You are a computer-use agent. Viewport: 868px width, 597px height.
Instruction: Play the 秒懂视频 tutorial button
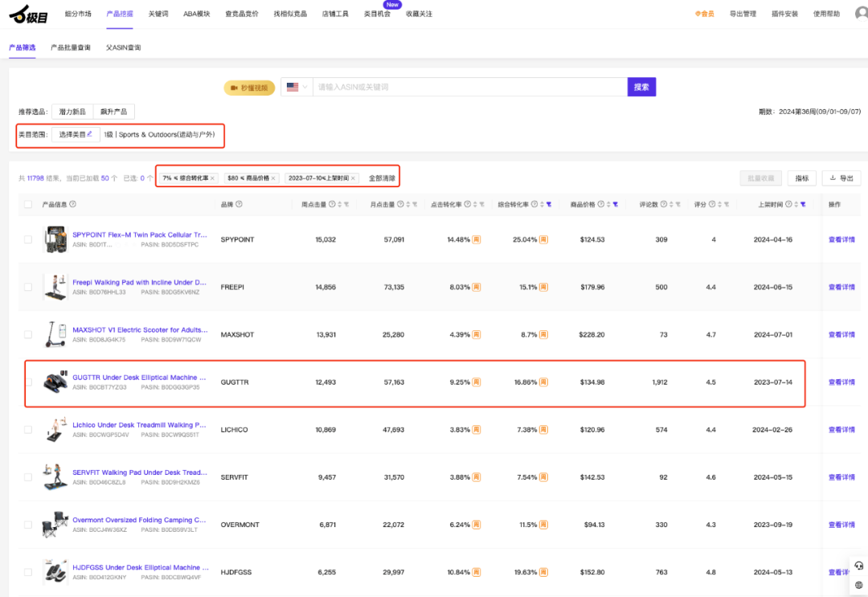249,88
